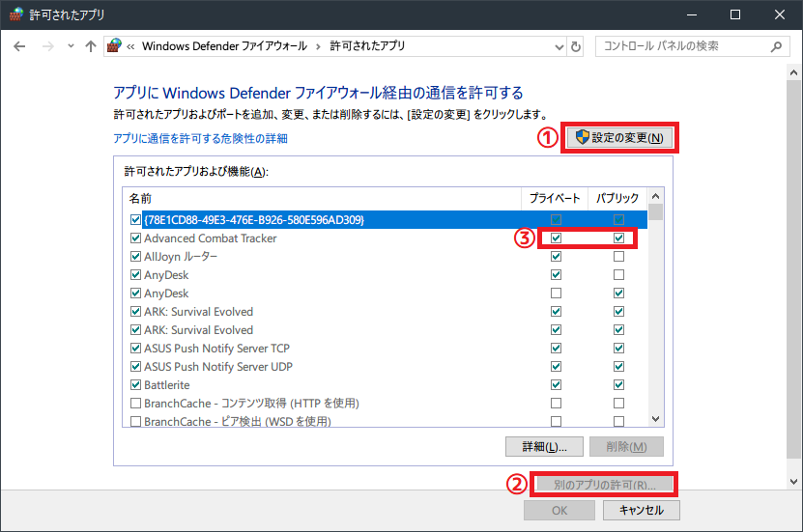Viewport: 803px width, 532px height.
Task: Expand the double-chevron breadcrumb overflow
Action: point(130,46)
